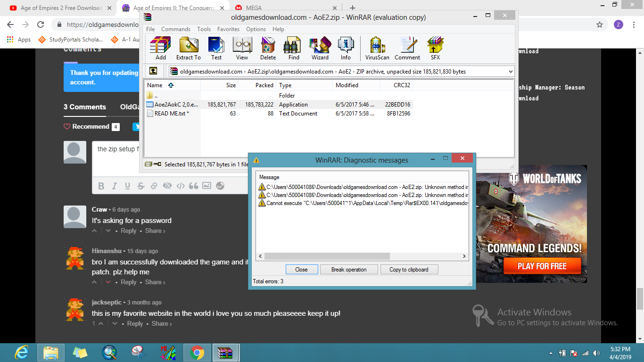Viewport: 644px width, 362px height.
Task: Click the volume icon in system tray
Action: tap(597, 353)
